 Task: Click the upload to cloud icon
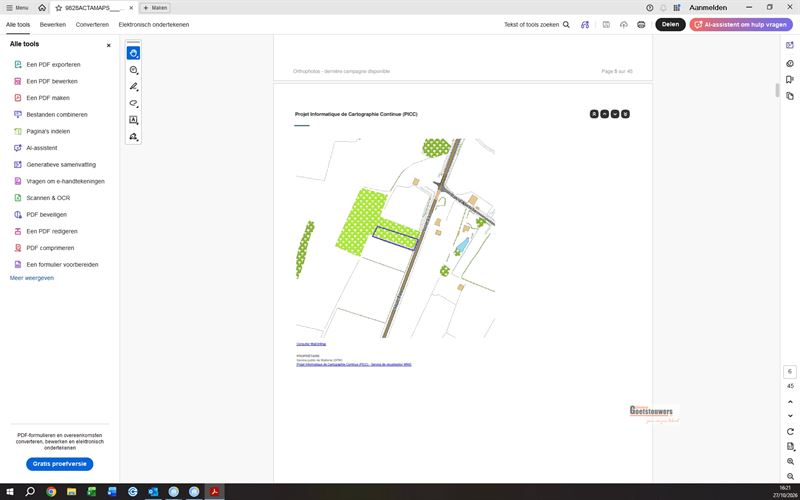(x=623, y=24)
